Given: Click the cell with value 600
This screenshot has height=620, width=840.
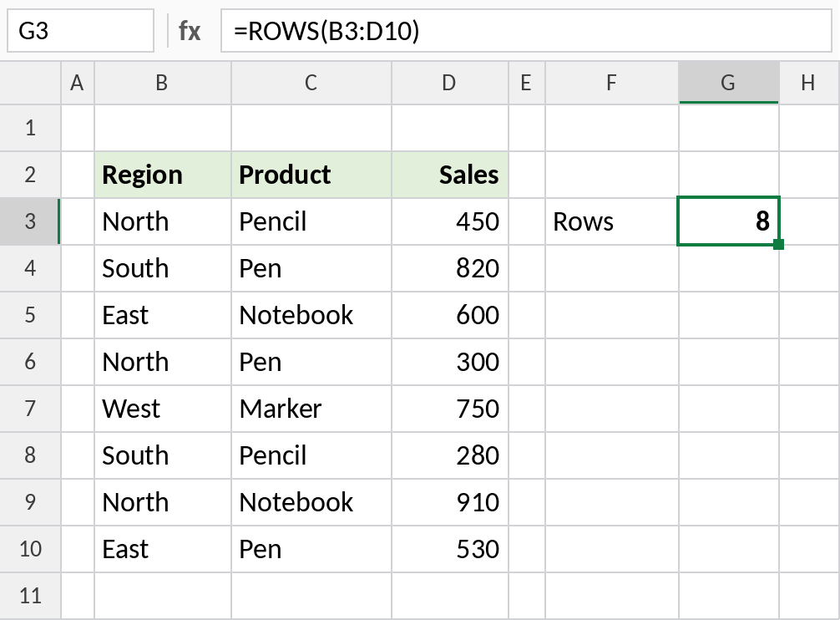Looking at the screenshot, I should 449,315.
